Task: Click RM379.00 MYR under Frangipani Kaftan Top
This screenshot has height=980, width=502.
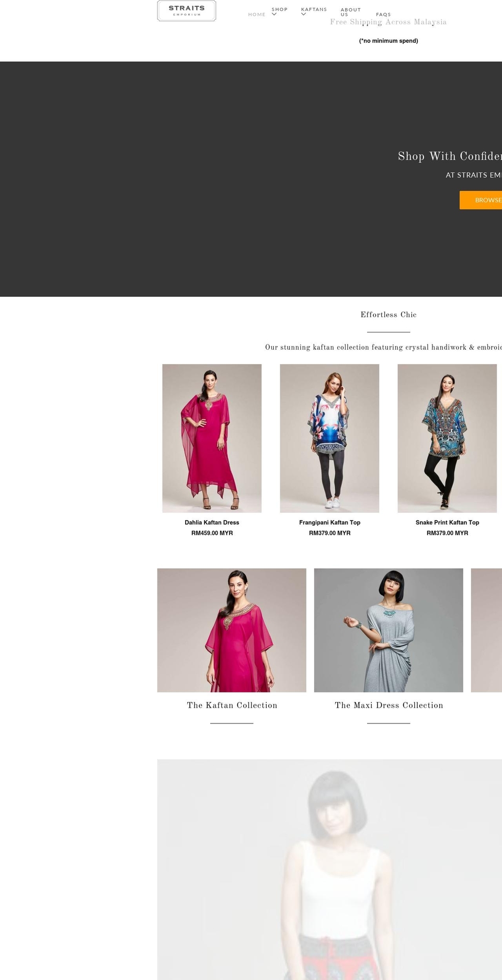Action: tap(329, 533)
